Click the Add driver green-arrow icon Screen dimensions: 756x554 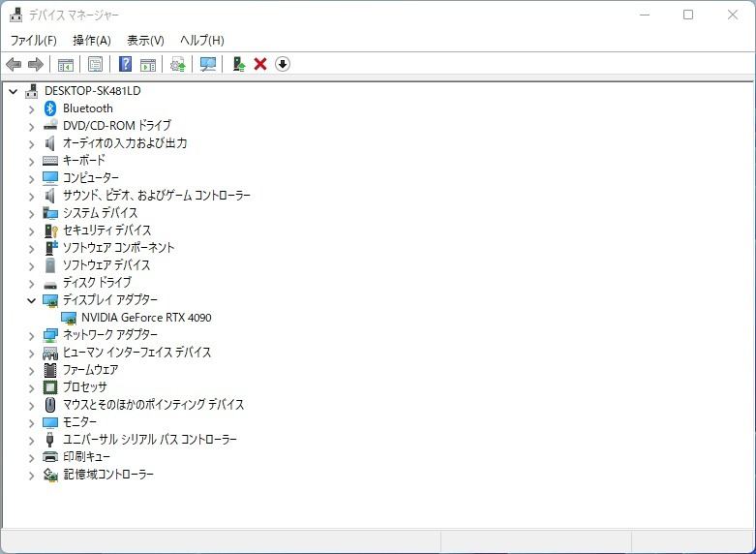click(239, 64)
